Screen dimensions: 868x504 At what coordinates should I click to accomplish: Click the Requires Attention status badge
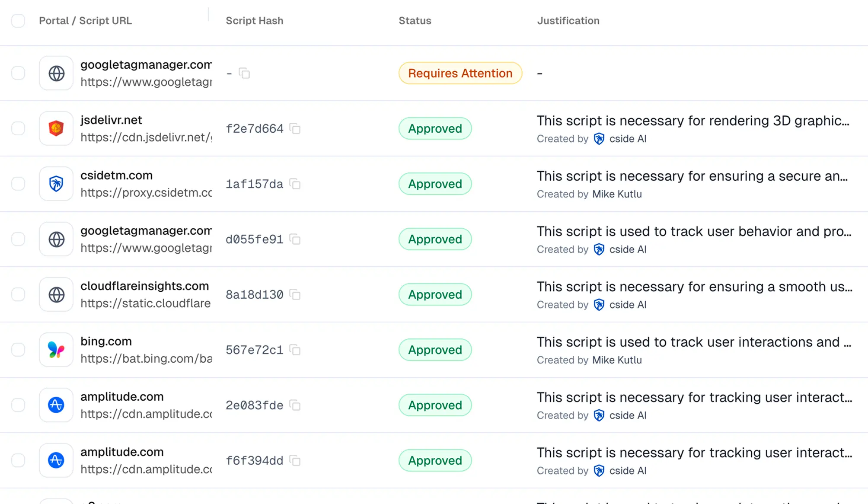(460, 73)
